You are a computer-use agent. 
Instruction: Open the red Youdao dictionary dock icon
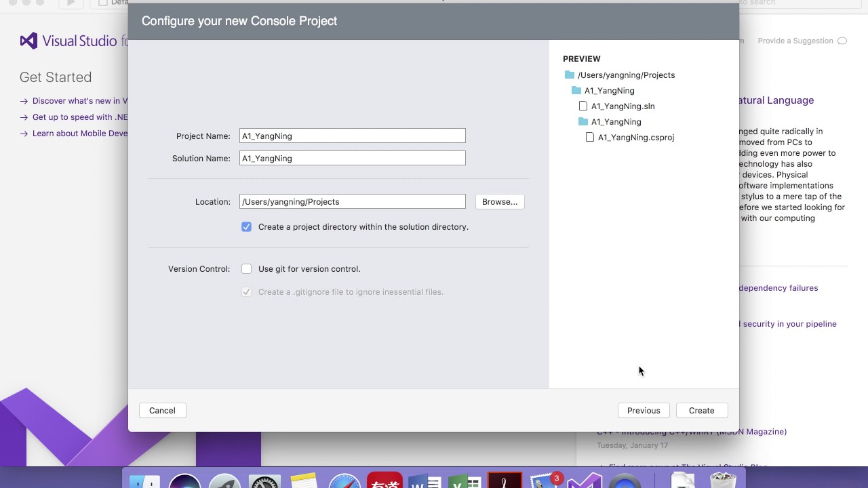(x=384, y=480)
